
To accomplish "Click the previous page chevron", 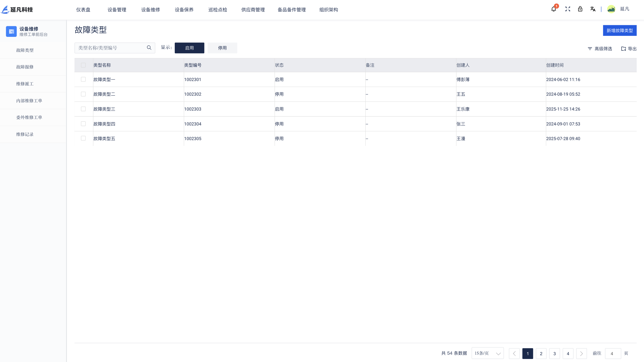I will tap(514, 353).
